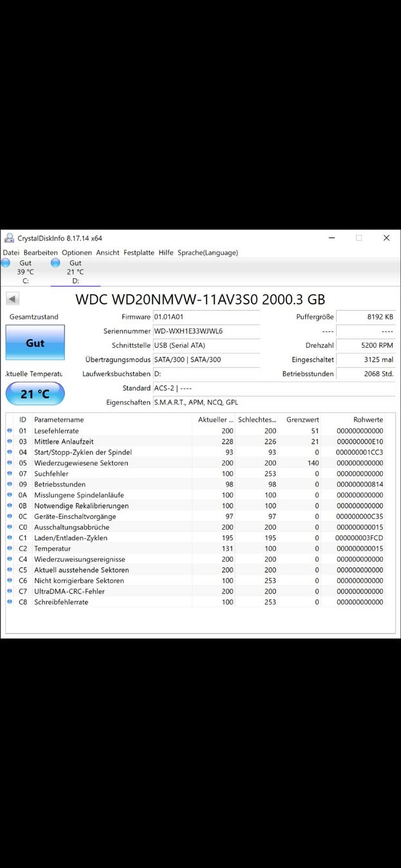This screenshot has height=868, width=401.
Task: Click the status dot for Mittlere Anlaufzeit
Action: tap(10, 442)
